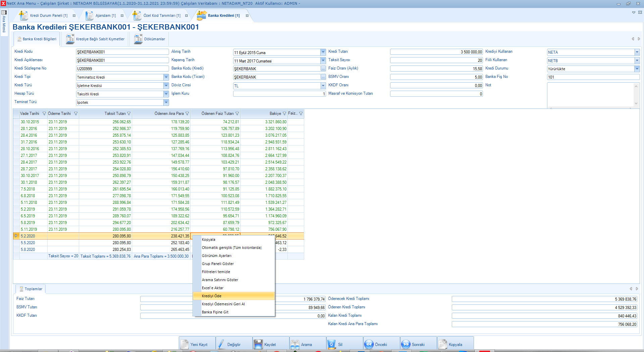Delete the record with Sil
The width and height of the screenshot is (644, 352).
[345, 344]
